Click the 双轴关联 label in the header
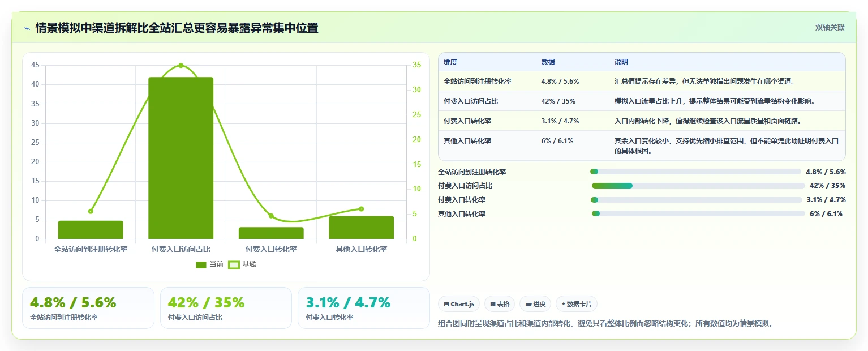Viewport: 868px width, 351px height. click(830, 28)
